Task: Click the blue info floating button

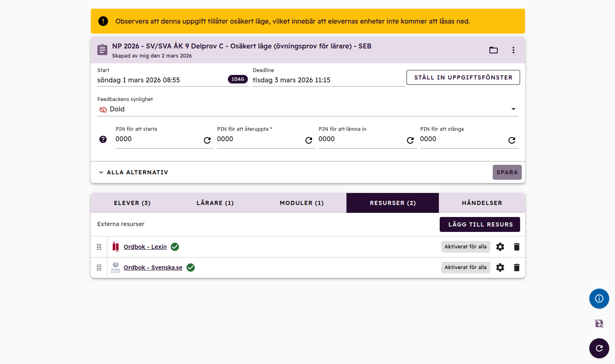Action: [599, 299]
